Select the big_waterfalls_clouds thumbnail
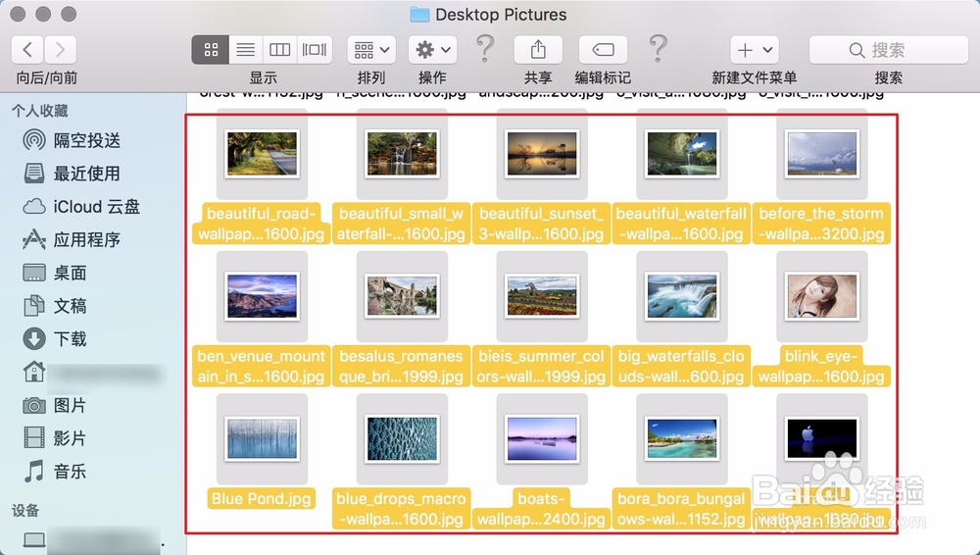 tap(682, 296)
